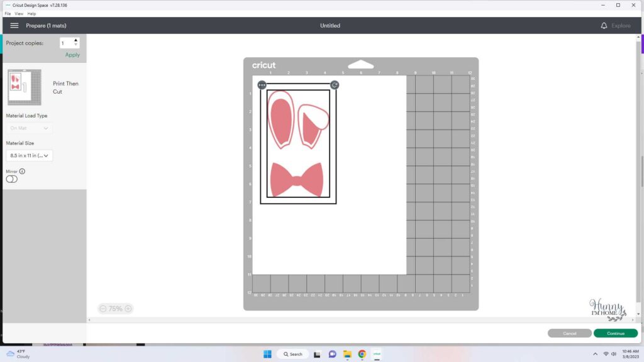Click the "Prepare (1 mats)" heading

click(46, 25)
